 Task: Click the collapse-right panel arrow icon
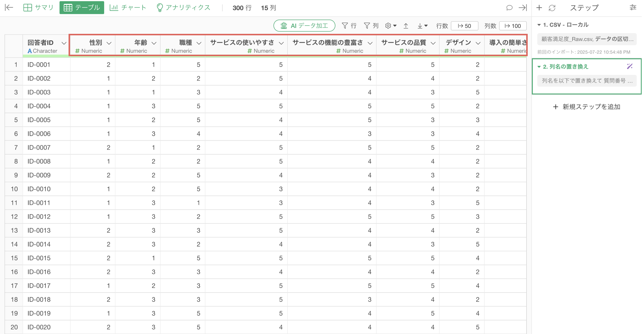(523, 8)
